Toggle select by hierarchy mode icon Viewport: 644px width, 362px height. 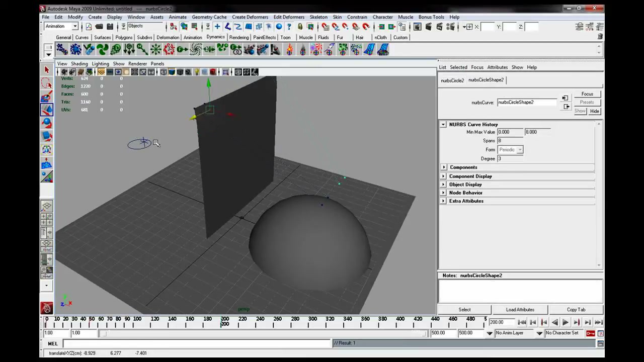tap(173, 27)
